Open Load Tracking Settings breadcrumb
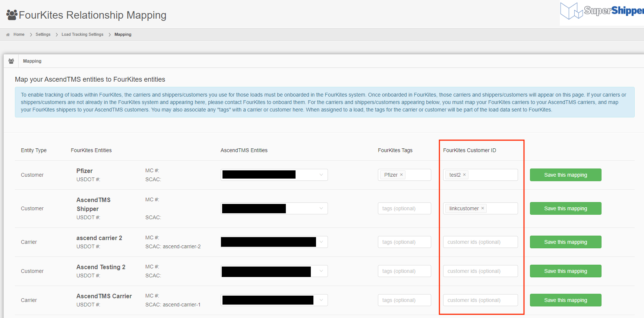The height and width of the screenshot is (318, 644). (x=82, y=35)
